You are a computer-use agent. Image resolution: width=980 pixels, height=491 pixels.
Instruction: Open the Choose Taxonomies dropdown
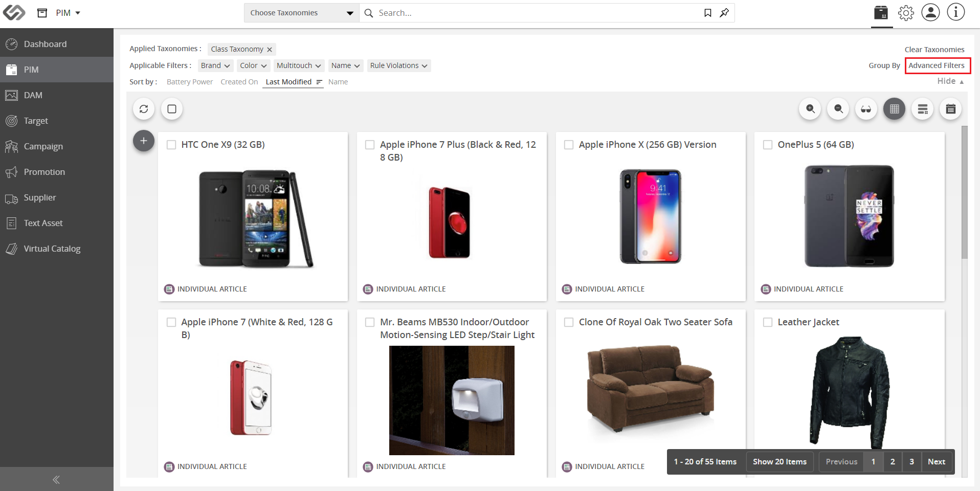coord(302,13)
